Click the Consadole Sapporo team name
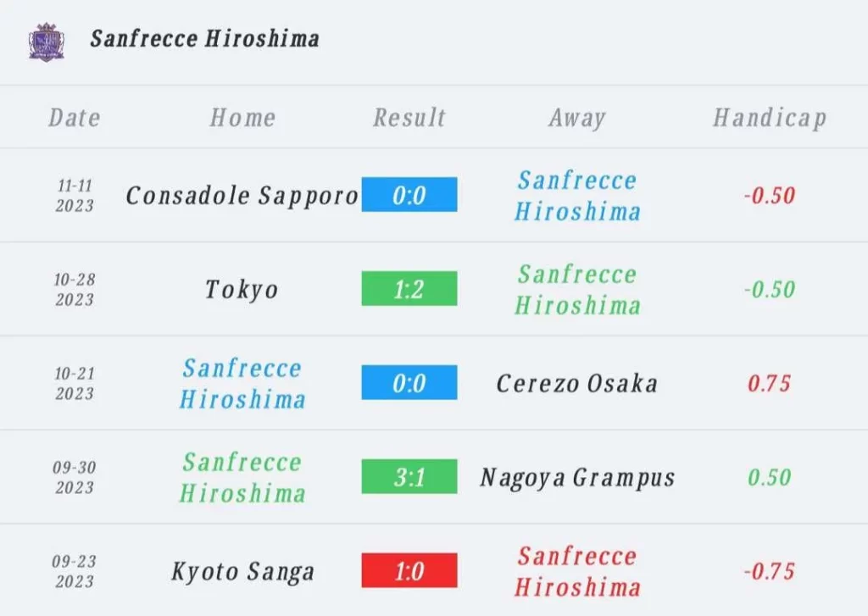 click(242, 196)
